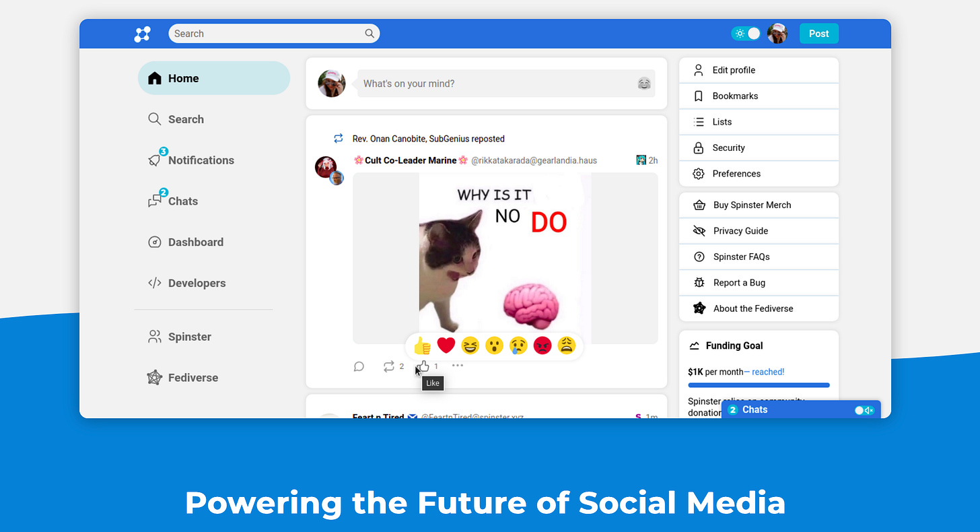Open the three-dots more menu on post
Viewport: 980px width, 532px height.
458,366
